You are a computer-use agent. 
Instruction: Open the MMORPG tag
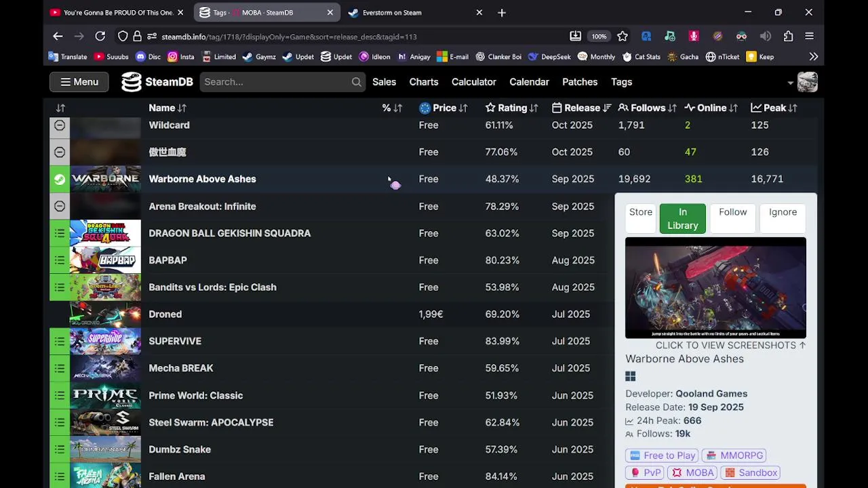735,455
